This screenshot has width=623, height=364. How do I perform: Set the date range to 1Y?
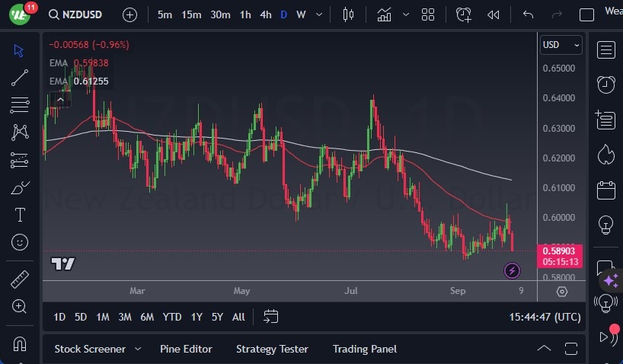[196, 317]
